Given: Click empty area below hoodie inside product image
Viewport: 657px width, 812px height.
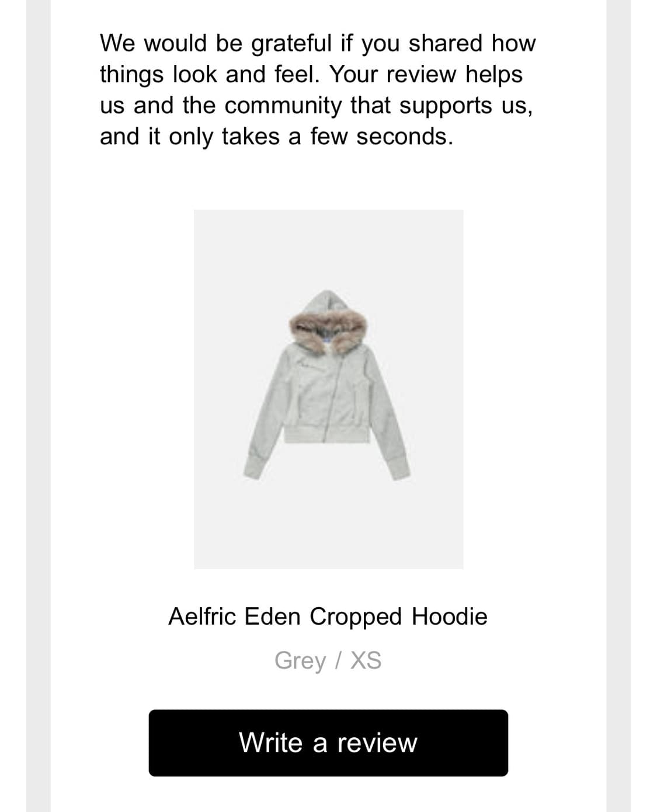Looking at the screenshot, I should tap(328, 525).
